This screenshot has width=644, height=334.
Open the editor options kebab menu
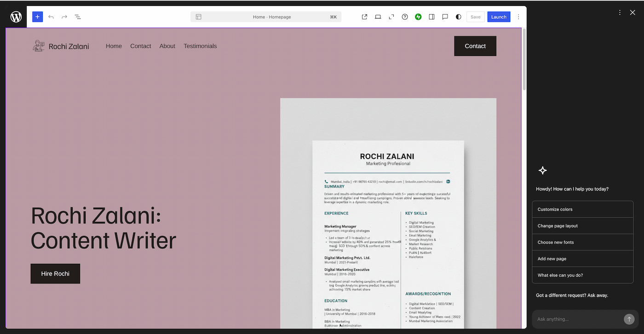(x=518, y=17)
